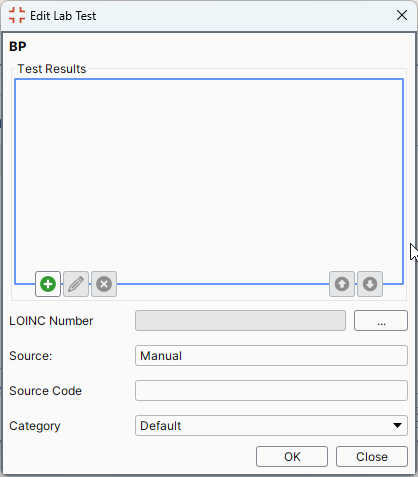418x477 pixels.
Task: Close the Edit Lab Test window with X
Action: pyautogui.click(x=402, y=15)
